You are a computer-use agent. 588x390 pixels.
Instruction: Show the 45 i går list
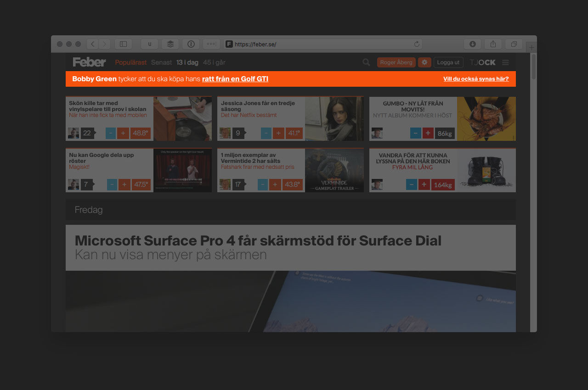(x=215, y=62)
